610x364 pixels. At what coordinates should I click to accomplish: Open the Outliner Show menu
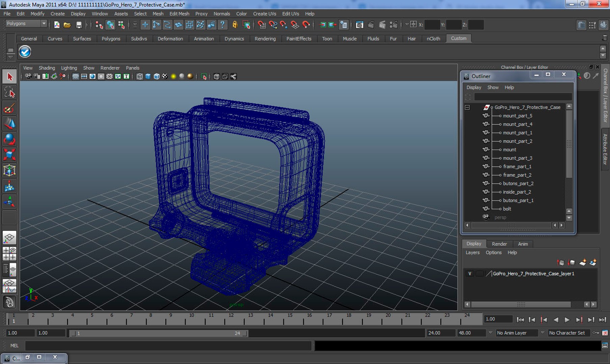coord(493,88)
